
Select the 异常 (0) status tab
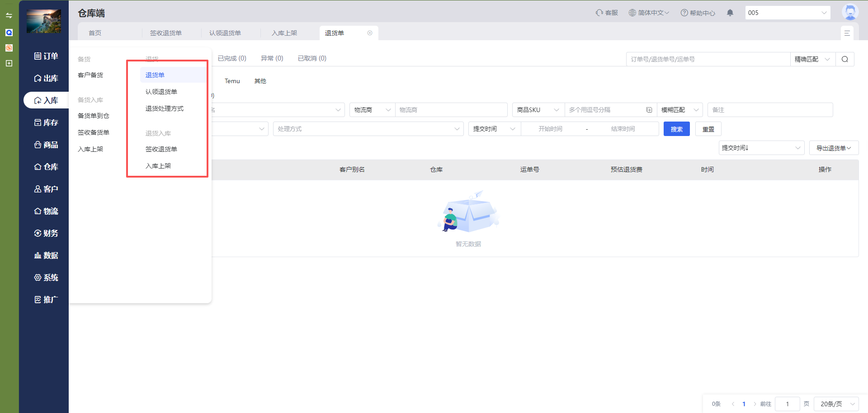point(272,58)
